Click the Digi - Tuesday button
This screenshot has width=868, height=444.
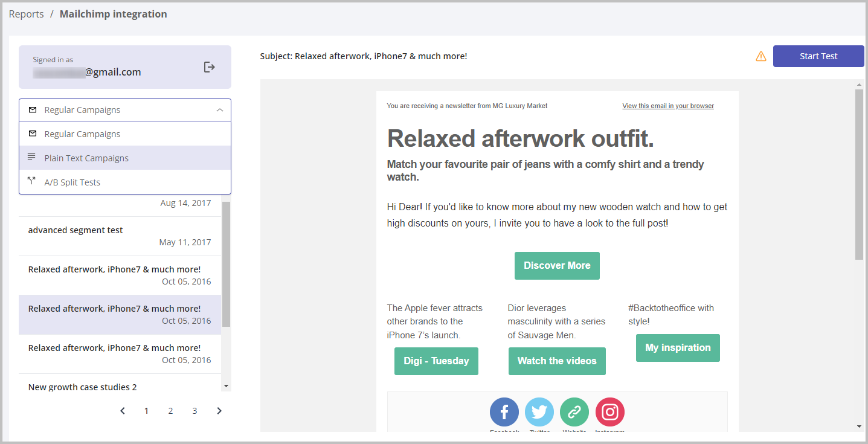pos(436,361)
